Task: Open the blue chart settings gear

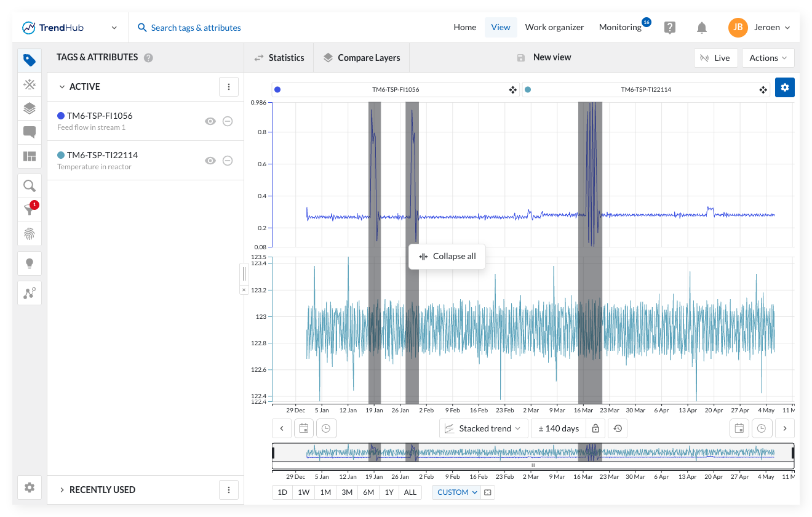Action: pos(784,87)
